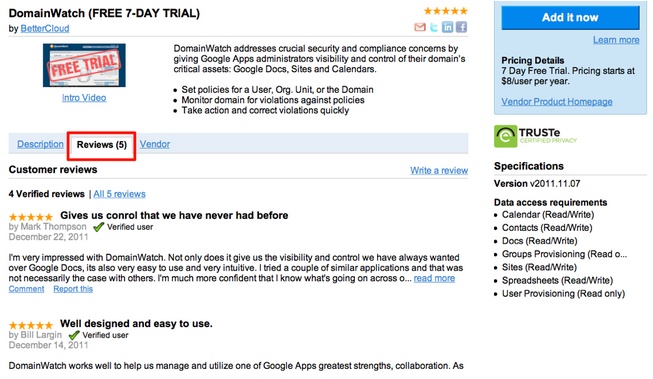Click review title 'Well designed and easy to use.'

(136, 324)
